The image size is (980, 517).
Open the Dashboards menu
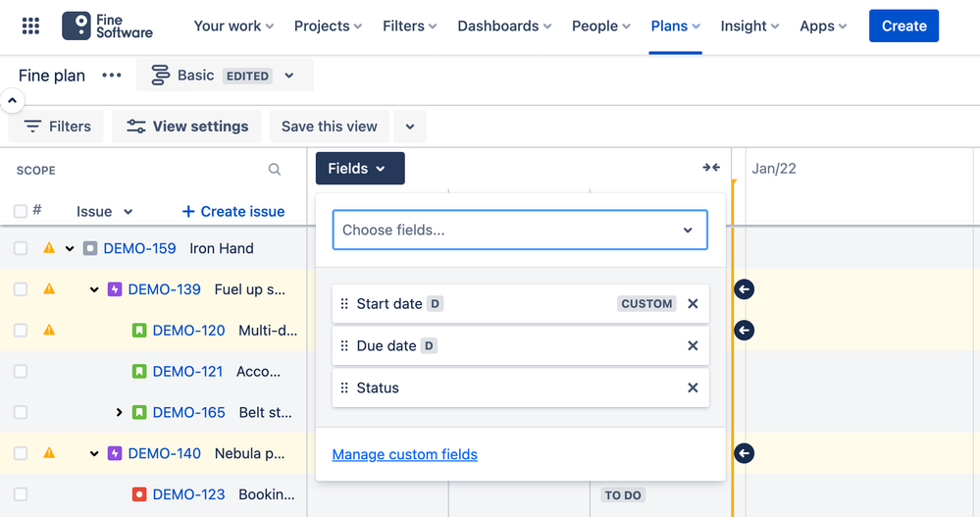[x=504, y=26]
